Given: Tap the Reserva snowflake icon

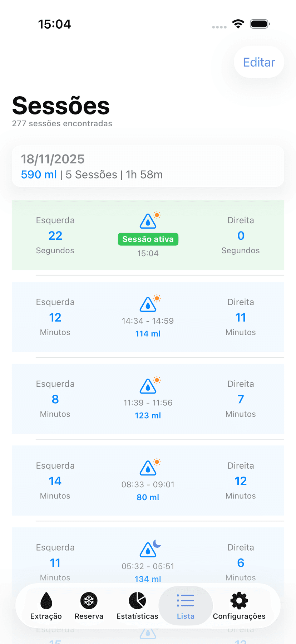Looking at the screenshot, I should (89, 600).
